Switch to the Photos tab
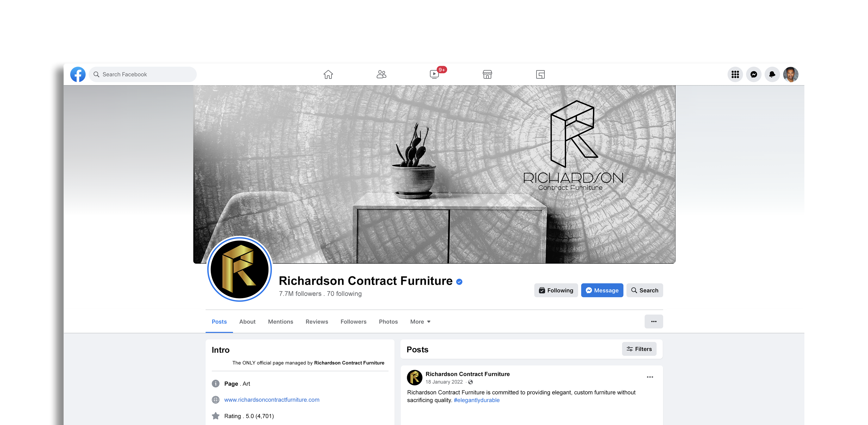 (388, 322)
